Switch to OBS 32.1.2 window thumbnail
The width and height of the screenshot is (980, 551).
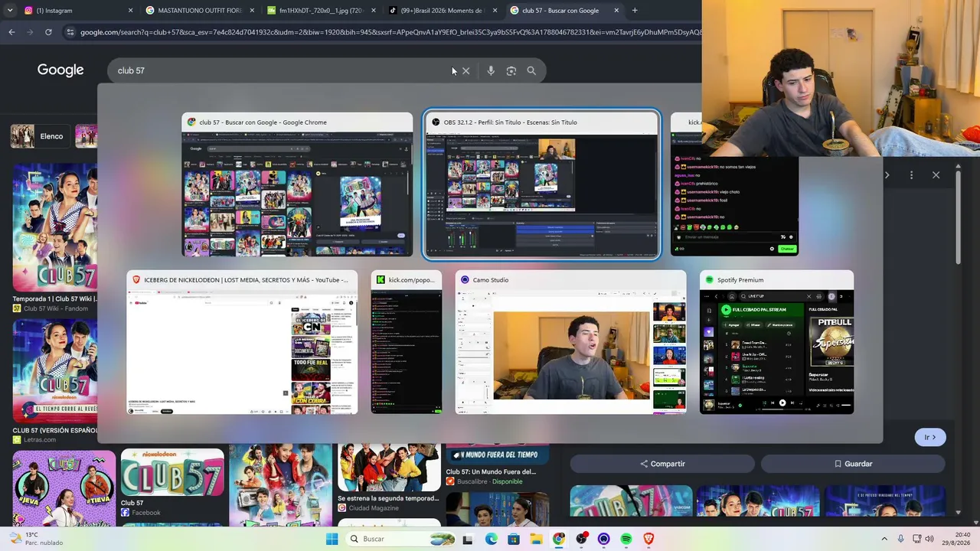tap(541, 185)
